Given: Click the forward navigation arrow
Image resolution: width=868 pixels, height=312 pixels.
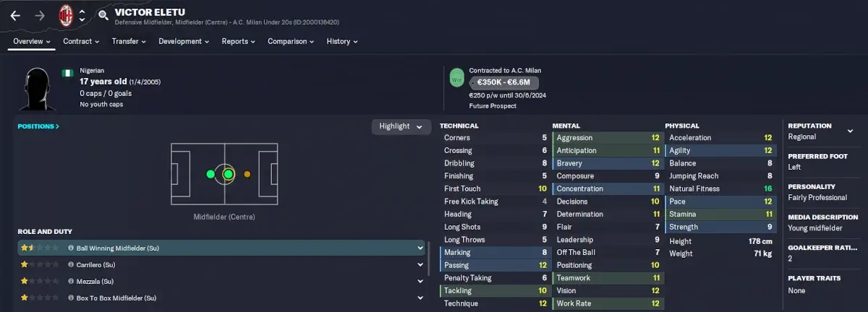Looking at the screenshot, I should [x=41, y=14].
